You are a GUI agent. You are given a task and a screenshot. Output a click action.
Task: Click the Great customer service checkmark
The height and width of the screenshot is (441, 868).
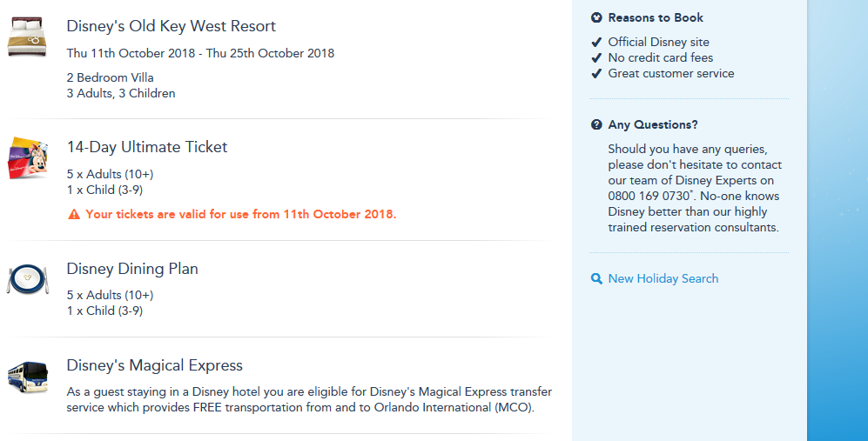coord(596,74)
